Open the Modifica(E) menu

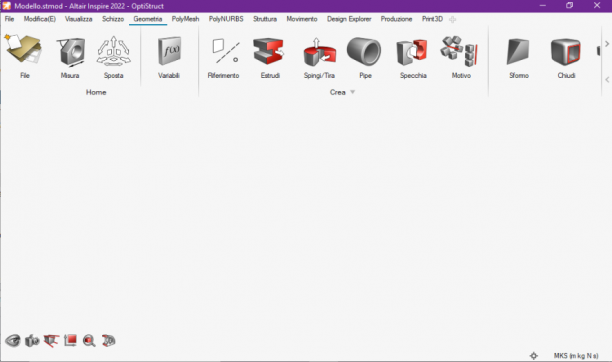pyautogui.click(x=39, y=19)
